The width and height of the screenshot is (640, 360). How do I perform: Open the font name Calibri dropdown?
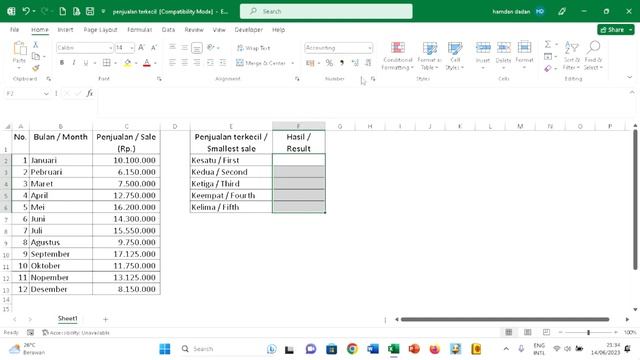coord(110,48)
